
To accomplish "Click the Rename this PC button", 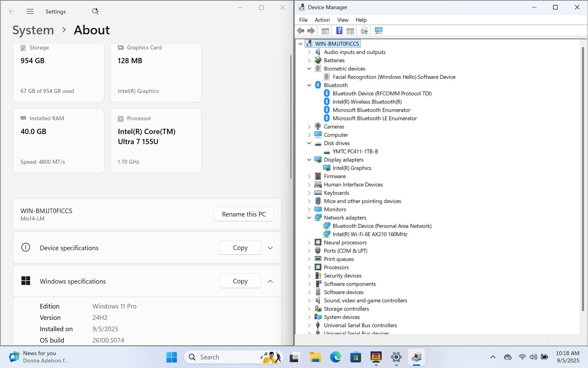I will [x=244, y=214].
